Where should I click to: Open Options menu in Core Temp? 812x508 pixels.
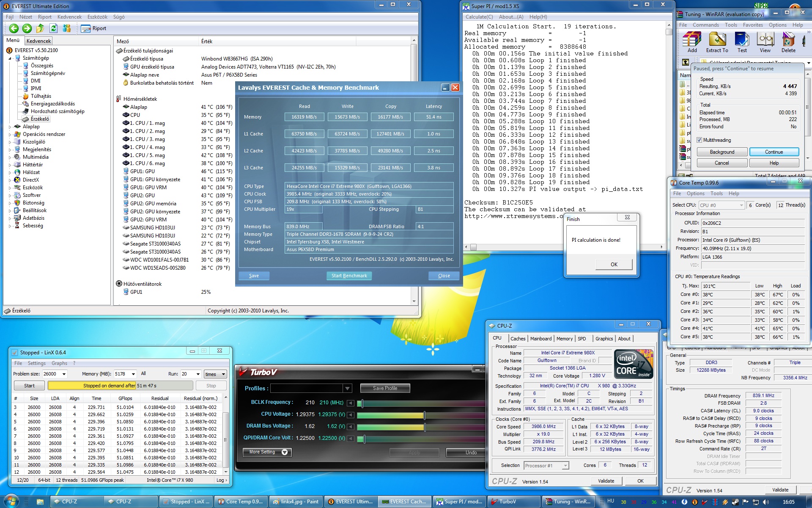(696, 193)
